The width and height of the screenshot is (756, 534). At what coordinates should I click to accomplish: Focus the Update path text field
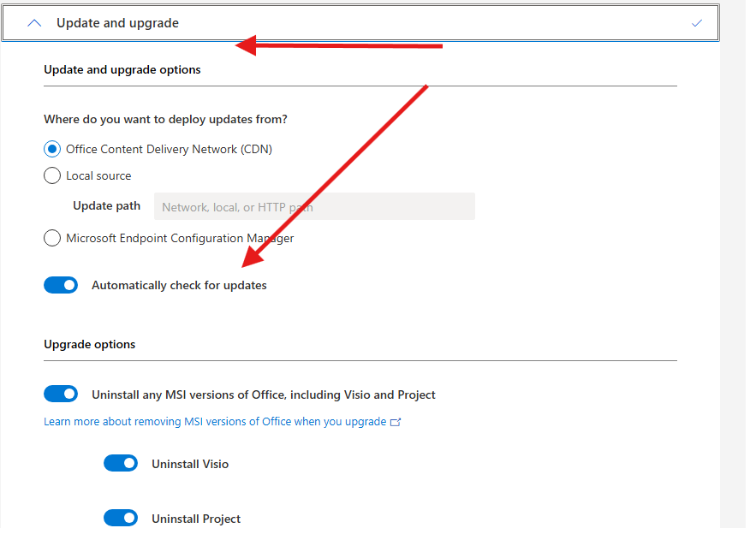tap(314, 206)
